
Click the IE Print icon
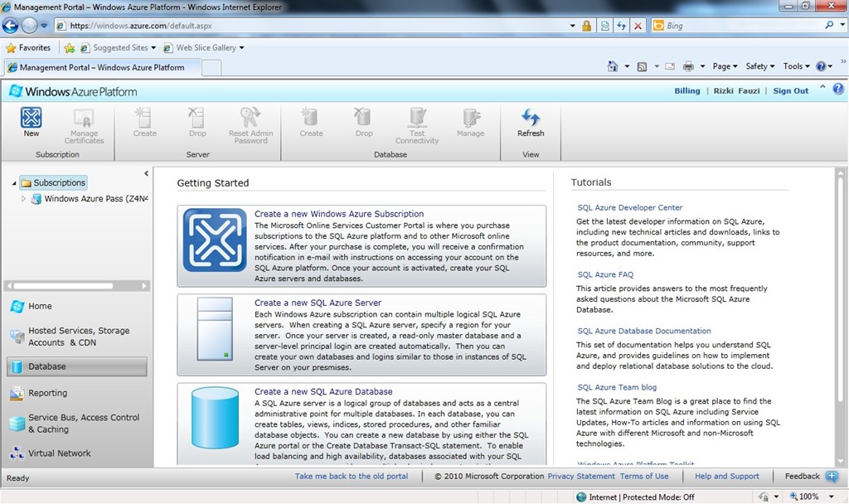(x=688, y=66)
